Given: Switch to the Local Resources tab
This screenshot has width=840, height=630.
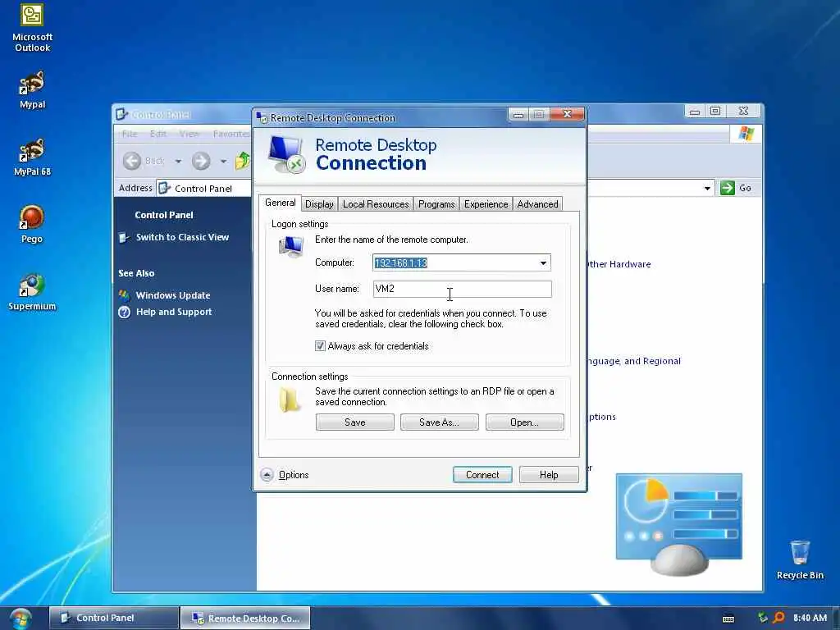Looking at the screenshot, I should point(376,204).
